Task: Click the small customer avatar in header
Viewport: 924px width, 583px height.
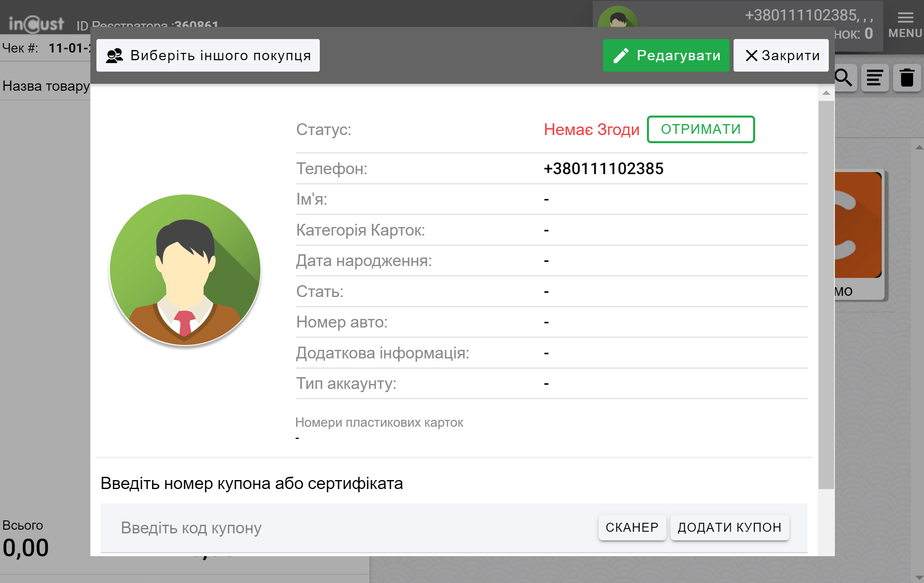Action: point(618,18)
